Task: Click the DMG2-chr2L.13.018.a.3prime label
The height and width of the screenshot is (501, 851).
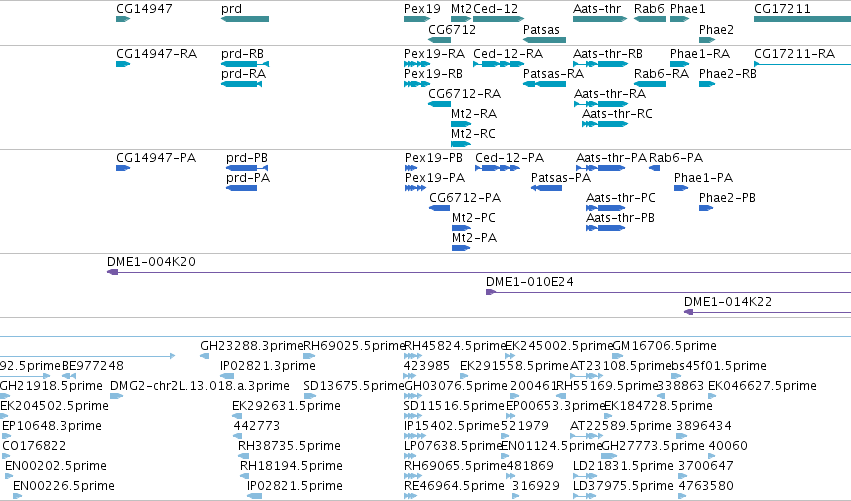Action: (200, 386)
